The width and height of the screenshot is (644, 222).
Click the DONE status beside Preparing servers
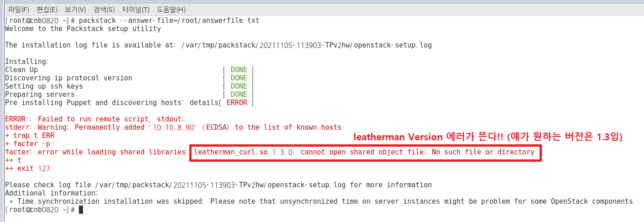[239, 95]
